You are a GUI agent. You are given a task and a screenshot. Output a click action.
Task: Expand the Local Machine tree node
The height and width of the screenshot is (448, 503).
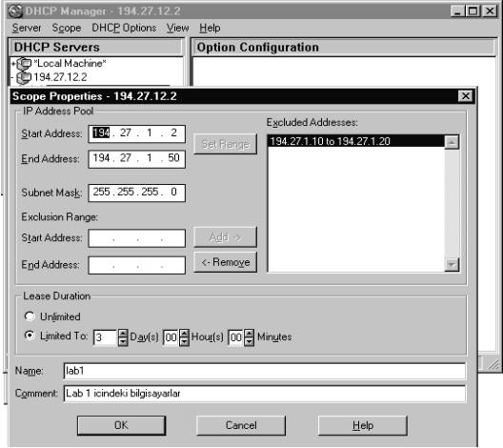(x=13, y=64)
